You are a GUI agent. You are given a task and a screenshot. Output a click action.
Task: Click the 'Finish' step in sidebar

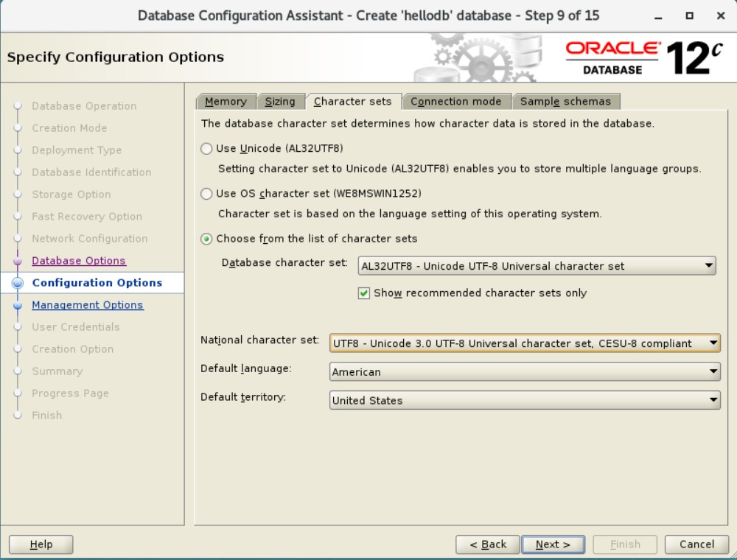click(x=47, y=416)
